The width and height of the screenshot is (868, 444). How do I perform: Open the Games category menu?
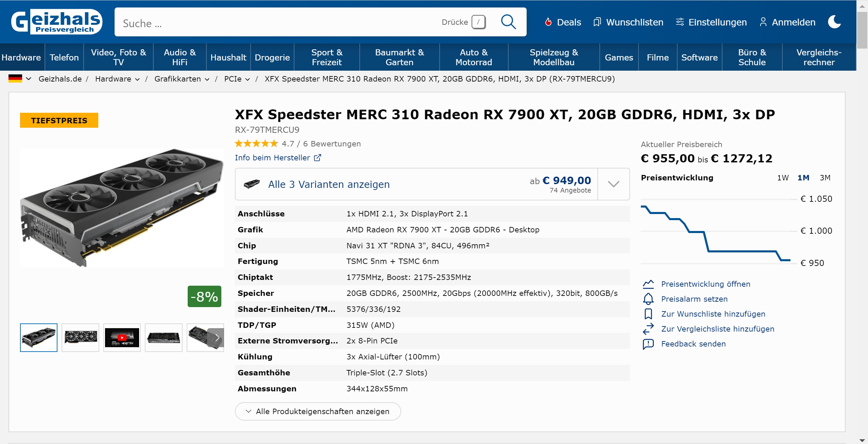coord(618,57)
